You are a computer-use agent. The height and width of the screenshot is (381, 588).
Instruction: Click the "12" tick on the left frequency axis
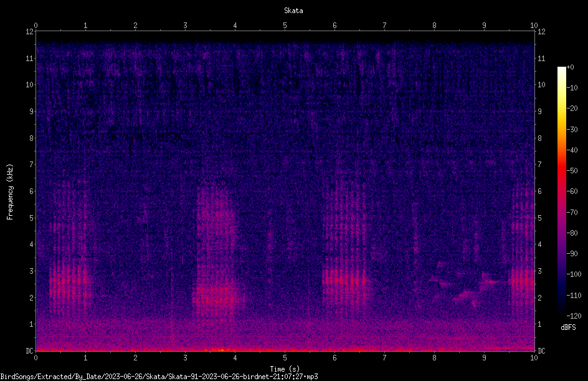tap(29, 32)
